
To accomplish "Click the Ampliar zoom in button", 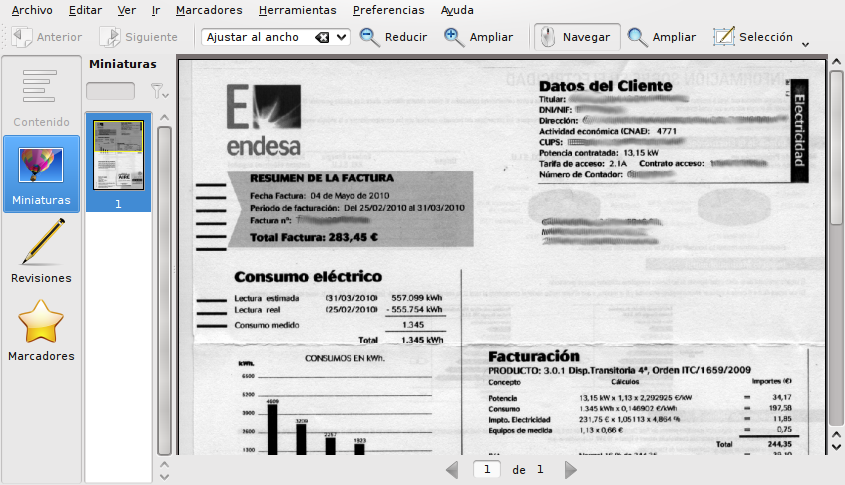I will point(479,37).
